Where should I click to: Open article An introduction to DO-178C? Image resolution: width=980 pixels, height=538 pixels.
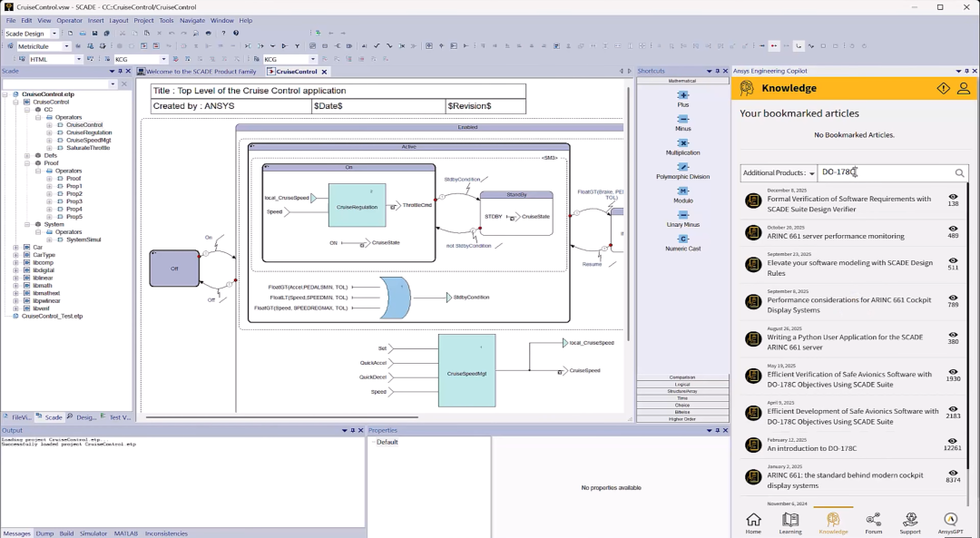tap(812, 449)
